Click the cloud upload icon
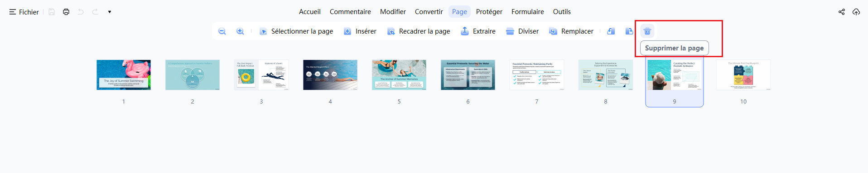 (x=856, y=12)
